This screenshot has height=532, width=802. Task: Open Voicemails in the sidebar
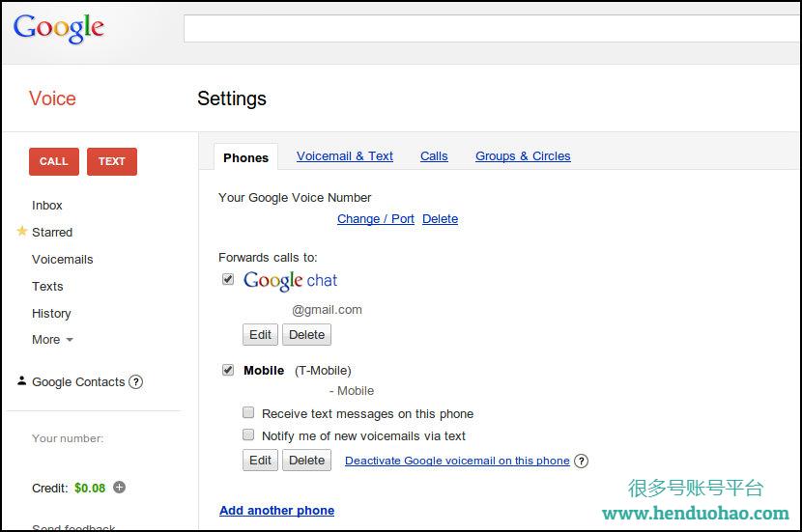(x=63, y=259)
